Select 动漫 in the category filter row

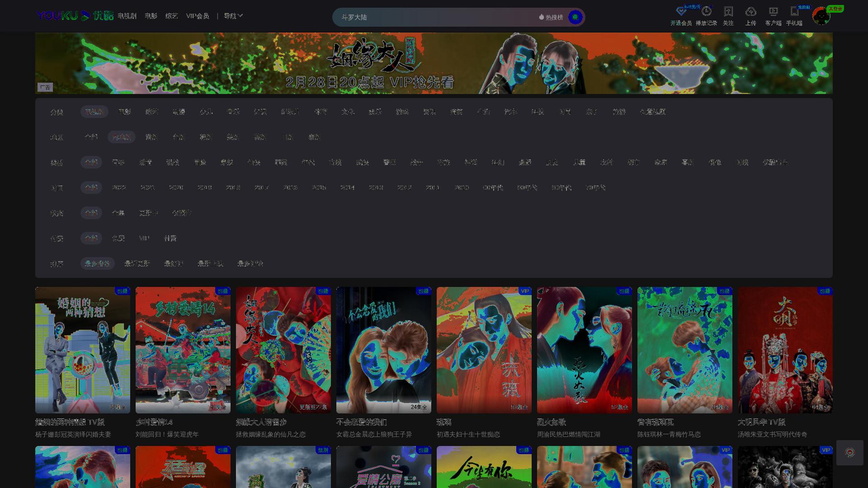tap(179, 112)
